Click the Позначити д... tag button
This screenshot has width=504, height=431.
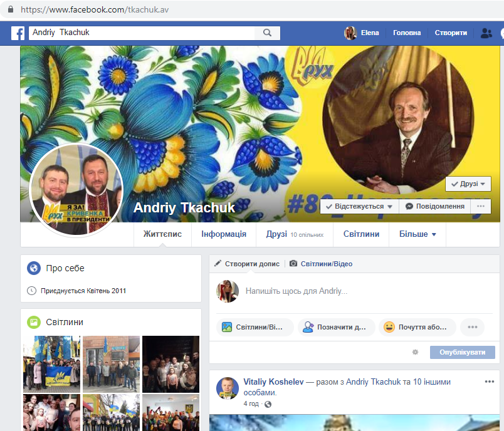pyautogui.click(x=336, y=327)
